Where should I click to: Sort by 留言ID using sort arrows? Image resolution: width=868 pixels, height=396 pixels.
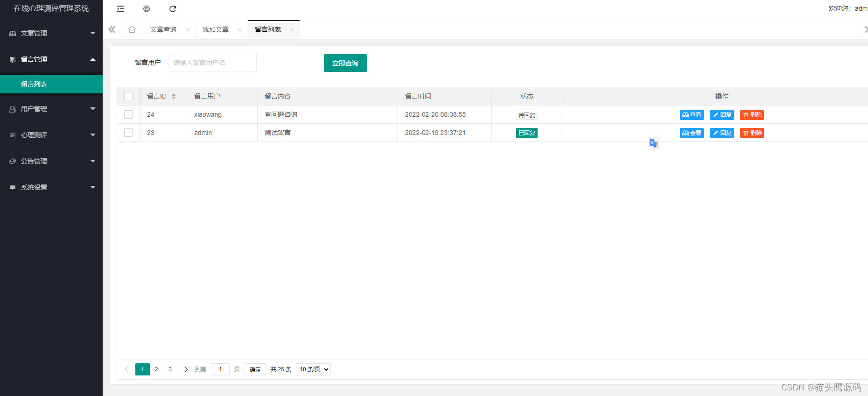[174, 96]
